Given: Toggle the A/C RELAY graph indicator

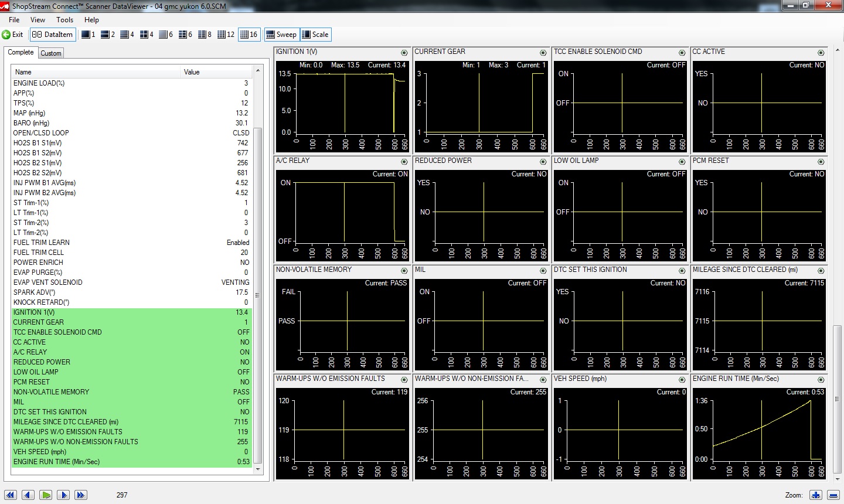Looking at the screenshot, I should click(x=404, y=162).
